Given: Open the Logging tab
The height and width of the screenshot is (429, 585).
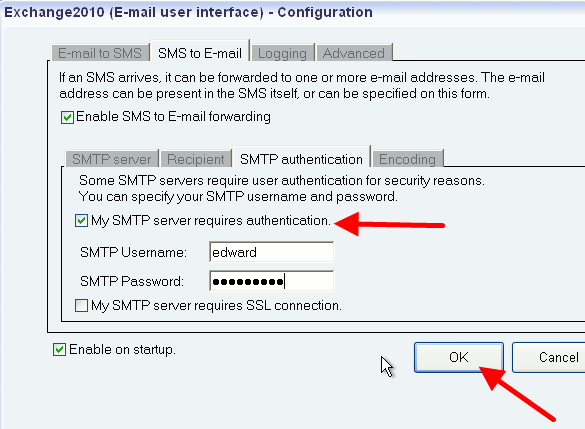Looking at the screenshot, I should tap(282, 53).
